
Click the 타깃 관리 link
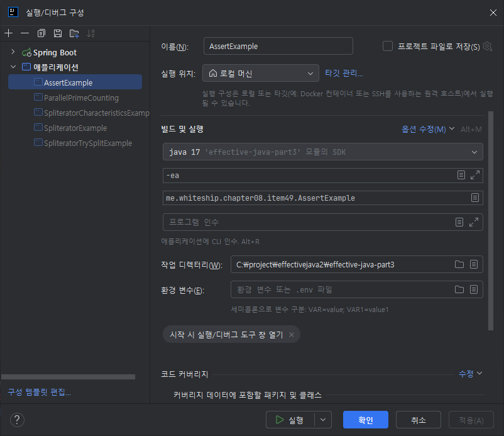point(344,73)
